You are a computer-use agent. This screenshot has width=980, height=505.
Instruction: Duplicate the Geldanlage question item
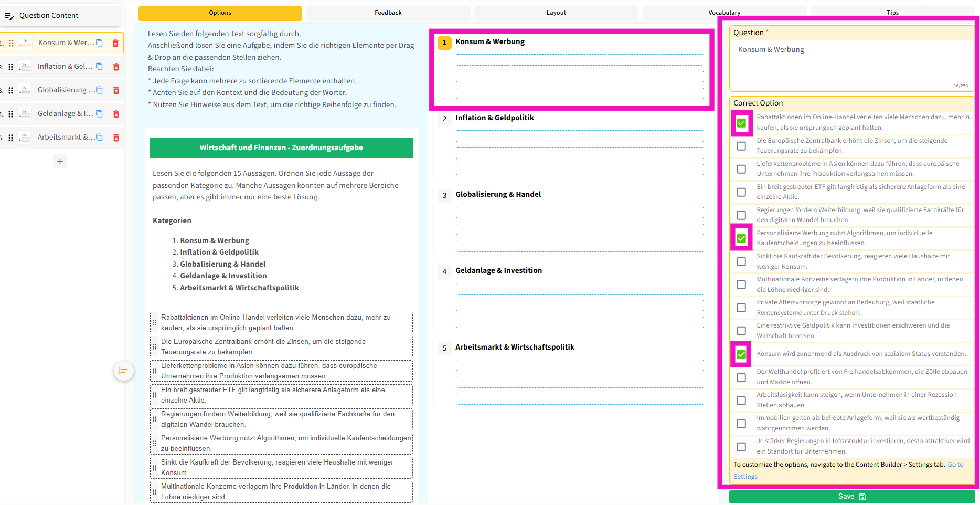click(x=100, y=114)
